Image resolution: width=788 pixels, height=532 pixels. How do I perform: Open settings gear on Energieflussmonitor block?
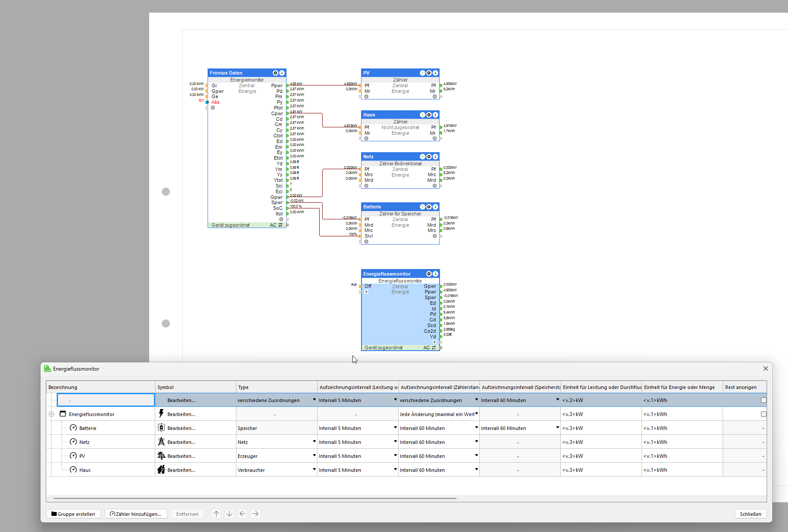(x=429, y=274)
